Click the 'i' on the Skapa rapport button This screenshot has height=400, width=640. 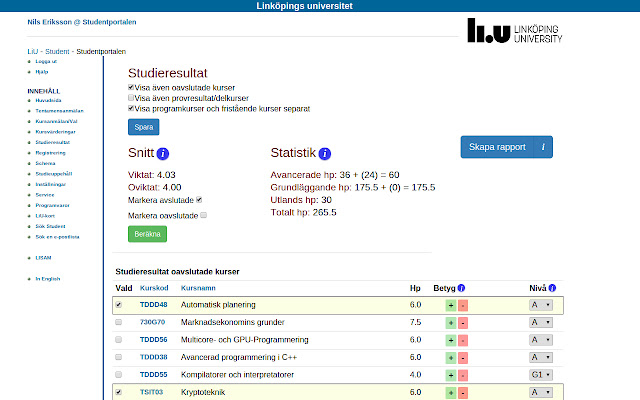pyautogui.click(x=543, y=147)
